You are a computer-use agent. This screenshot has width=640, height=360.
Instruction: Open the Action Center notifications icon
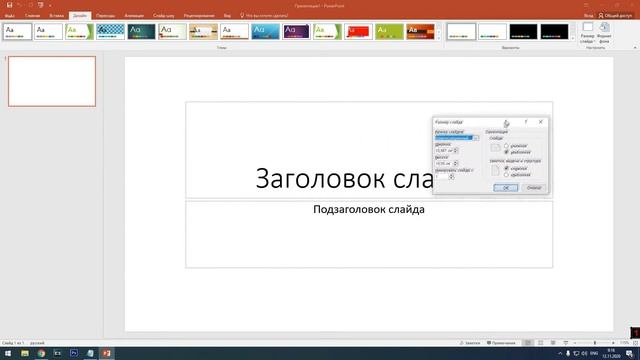629,354
